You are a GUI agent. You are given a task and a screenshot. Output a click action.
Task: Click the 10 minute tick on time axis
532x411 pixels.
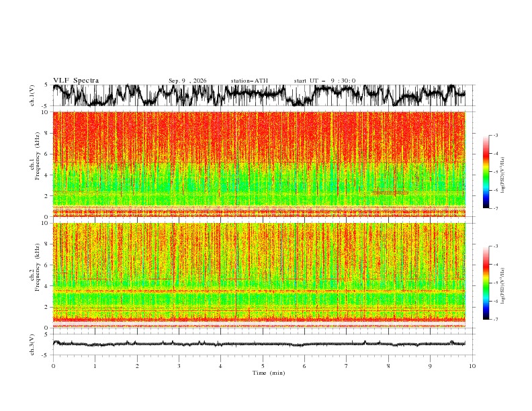pyautogui.click(x=472, y=366)
